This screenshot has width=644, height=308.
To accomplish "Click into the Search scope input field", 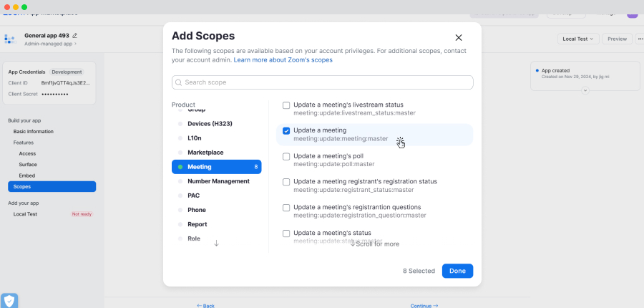I will (x=323, y=82).
